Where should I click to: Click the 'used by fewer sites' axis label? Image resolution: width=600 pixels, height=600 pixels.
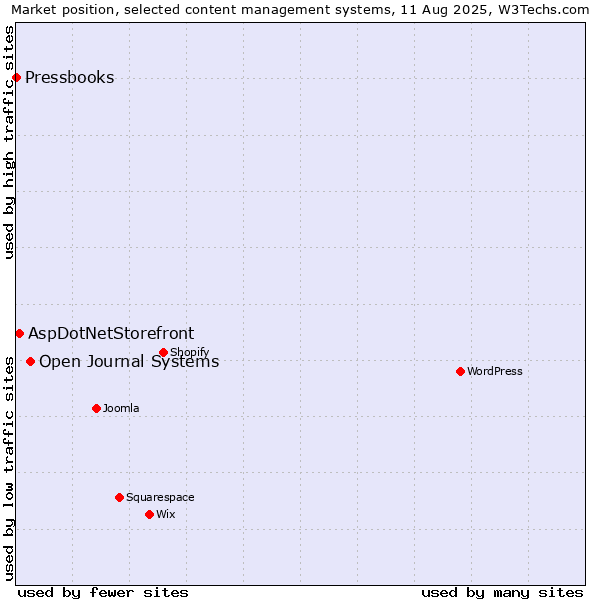[103, 593]
